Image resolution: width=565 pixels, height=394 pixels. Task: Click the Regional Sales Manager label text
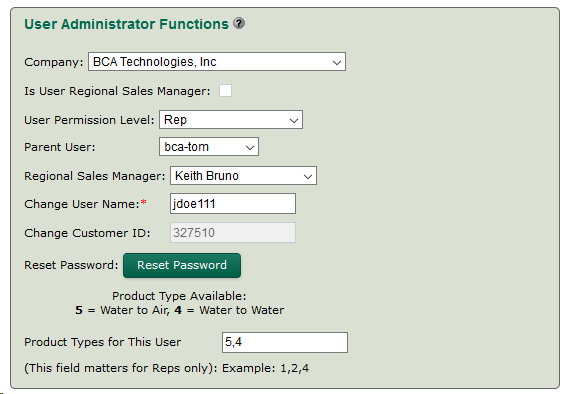(94, 176)
